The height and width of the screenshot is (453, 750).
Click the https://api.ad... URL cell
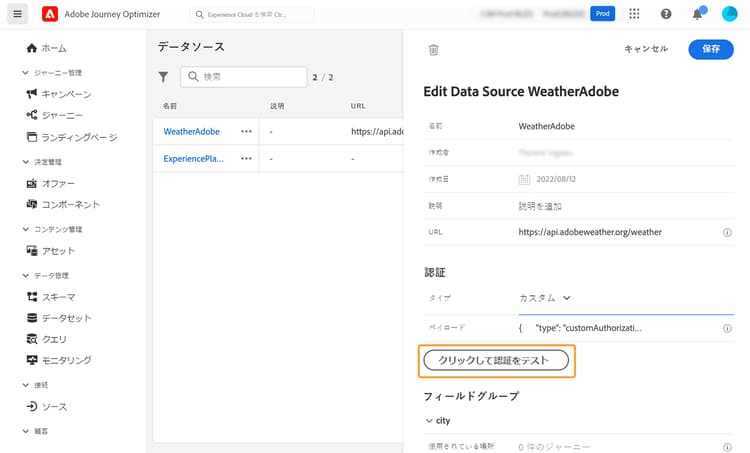pos(377,131)
